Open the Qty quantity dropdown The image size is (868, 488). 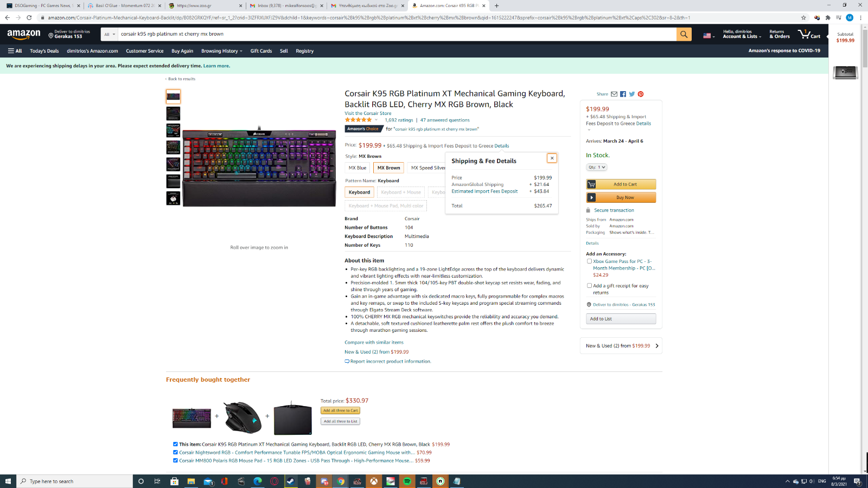pyautogui.click(x=597, y=167)
